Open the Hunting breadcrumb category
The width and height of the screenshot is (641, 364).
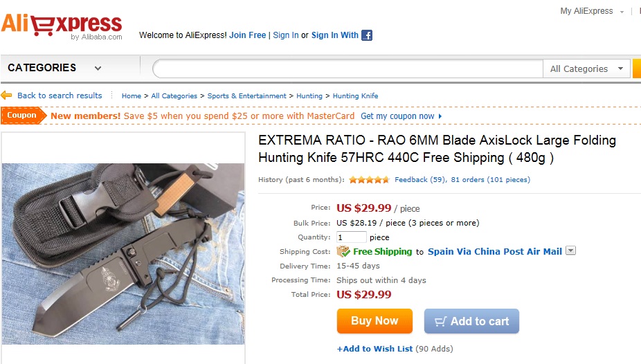point(309,96)
